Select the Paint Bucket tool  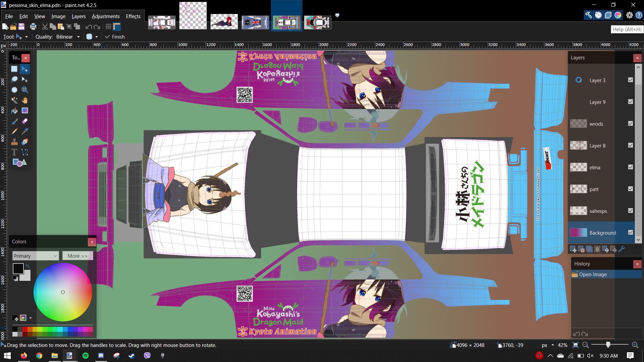[14, 111]
